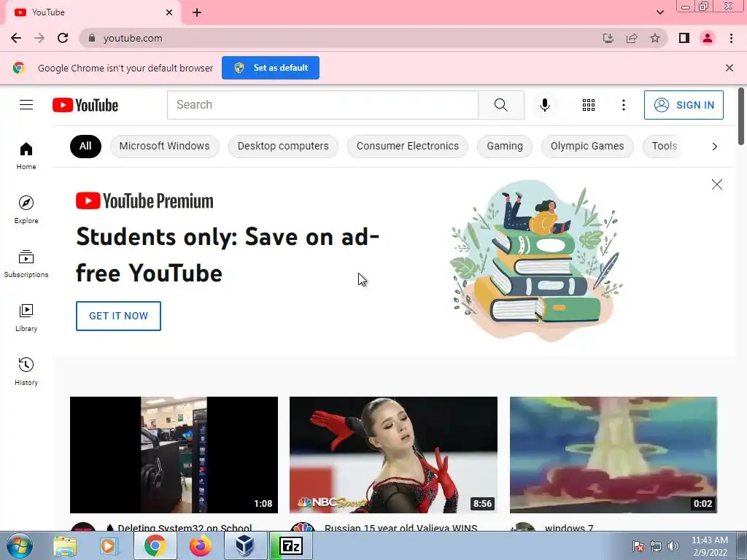Image resolution: width=747 pixels, height=560 pixels.
Task: Select Desktop computers filter chip
Action: (x=283, y=146)
